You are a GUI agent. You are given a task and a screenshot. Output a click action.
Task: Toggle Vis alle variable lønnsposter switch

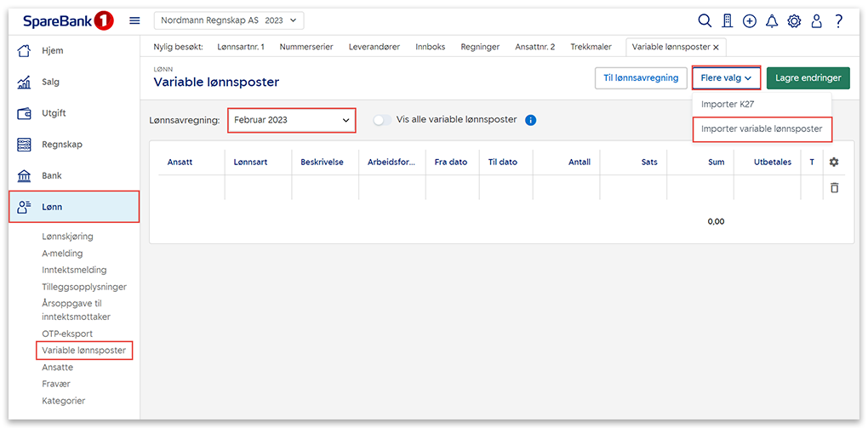pyautogui.click(x=383, y=120)
